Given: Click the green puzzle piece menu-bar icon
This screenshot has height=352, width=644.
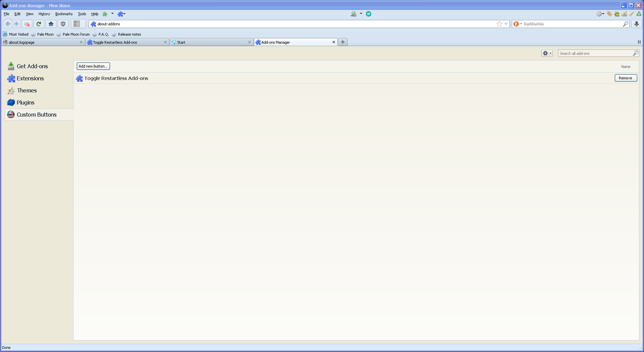Looking at the screenshot, I should tap(105, 14).
